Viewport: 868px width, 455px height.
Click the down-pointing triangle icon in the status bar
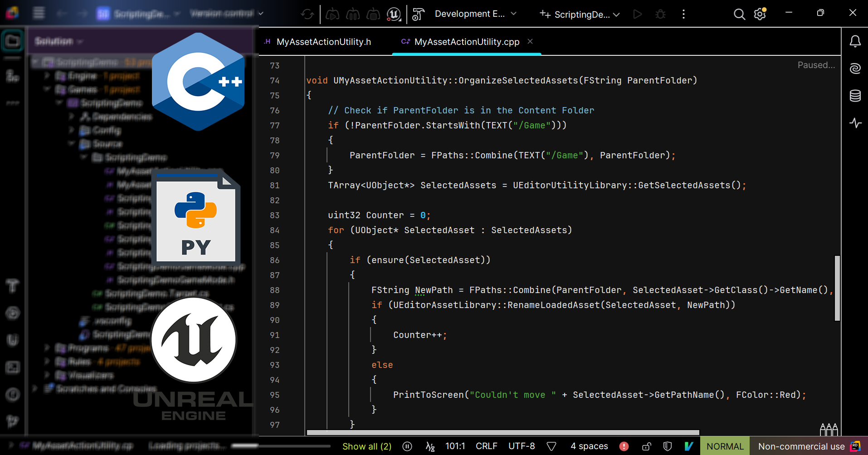[551, 446]
